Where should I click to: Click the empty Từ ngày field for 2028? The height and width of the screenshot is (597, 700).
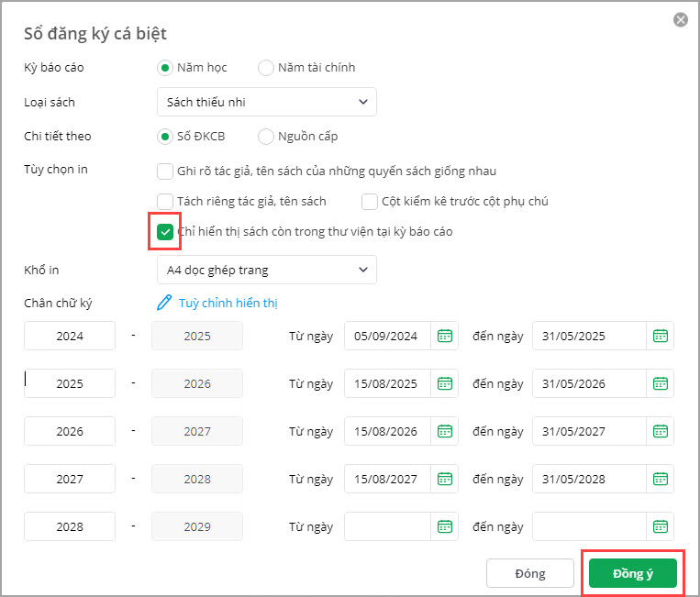click(388, 526)
